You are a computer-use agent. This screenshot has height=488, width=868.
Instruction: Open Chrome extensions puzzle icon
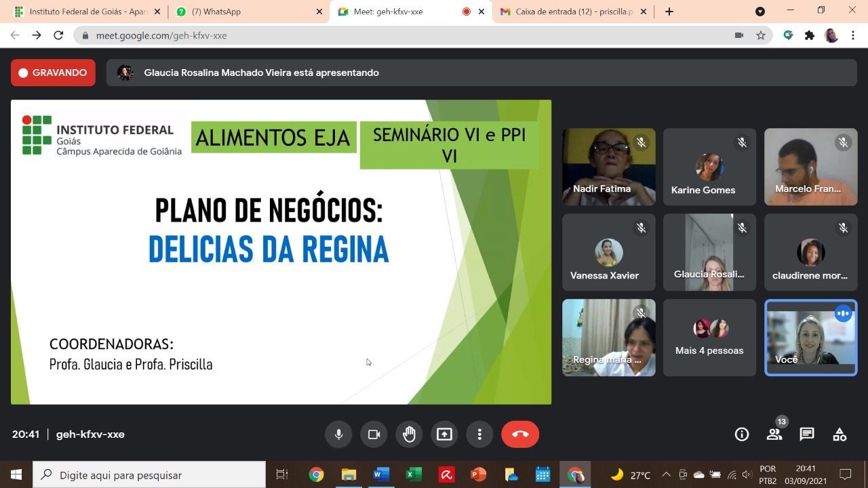click(x=809, y=35)
